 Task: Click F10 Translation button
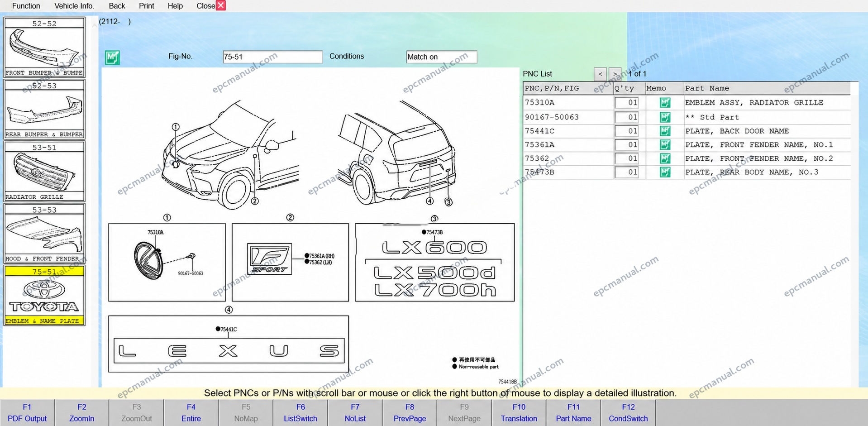[519, 412]
